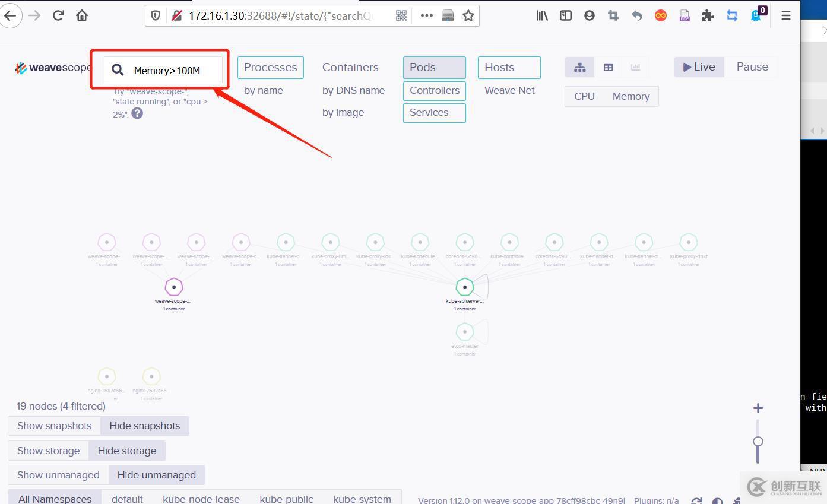Filter by kube-system namespace
The image size is (827, 504).
click(x=362, y=499)
